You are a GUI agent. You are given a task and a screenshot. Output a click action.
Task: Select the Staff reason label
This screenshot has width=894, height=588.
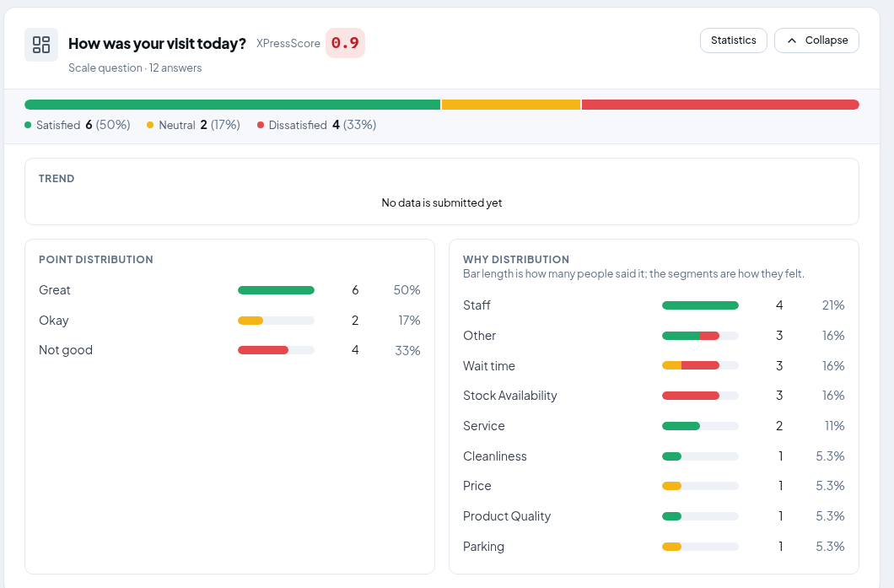pyautogui.click(x=477, y=305)
